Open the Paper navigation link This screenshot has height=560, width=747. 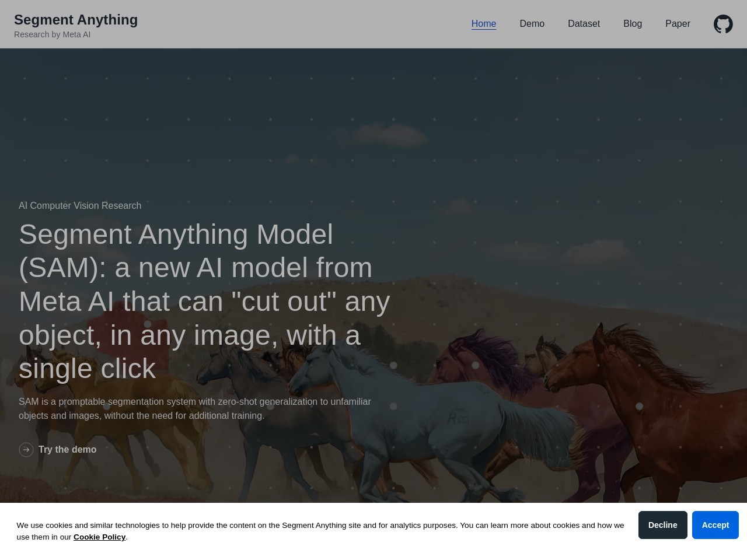(x=677, y=24)
